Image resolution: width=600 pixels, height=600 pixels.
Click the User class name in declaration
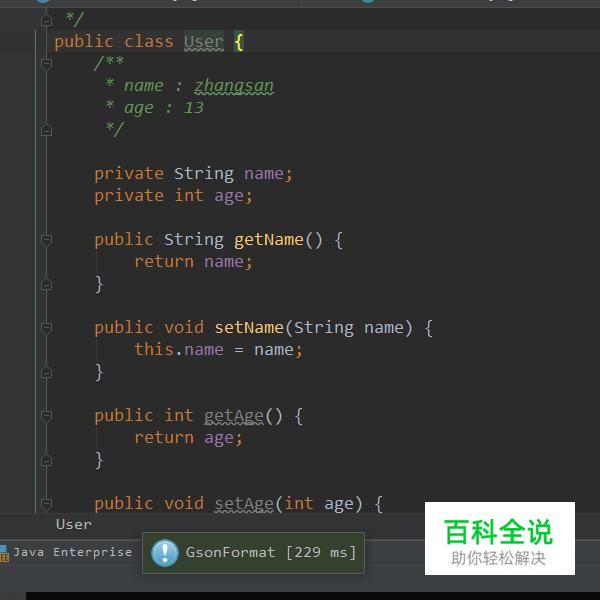[204, 41]
